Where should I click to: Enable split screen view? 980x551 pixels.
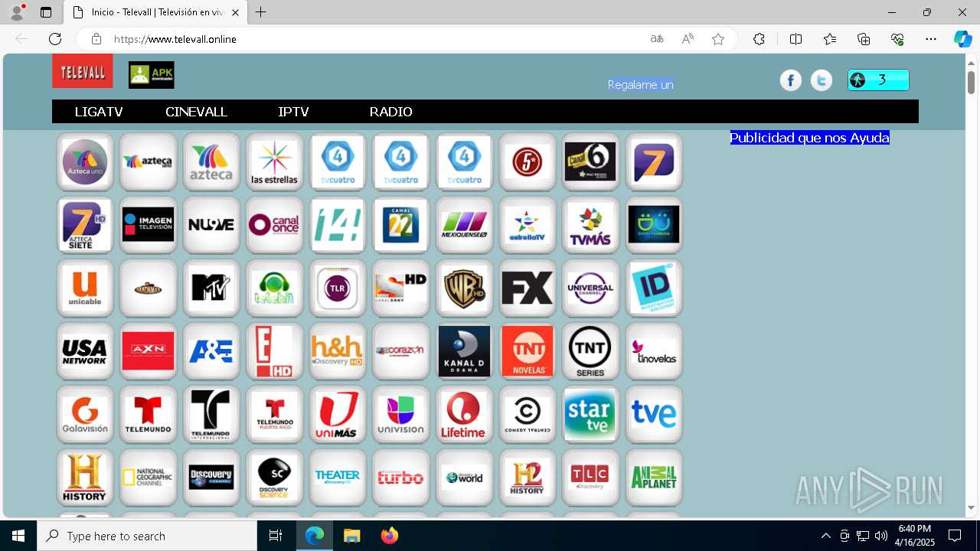795,39
